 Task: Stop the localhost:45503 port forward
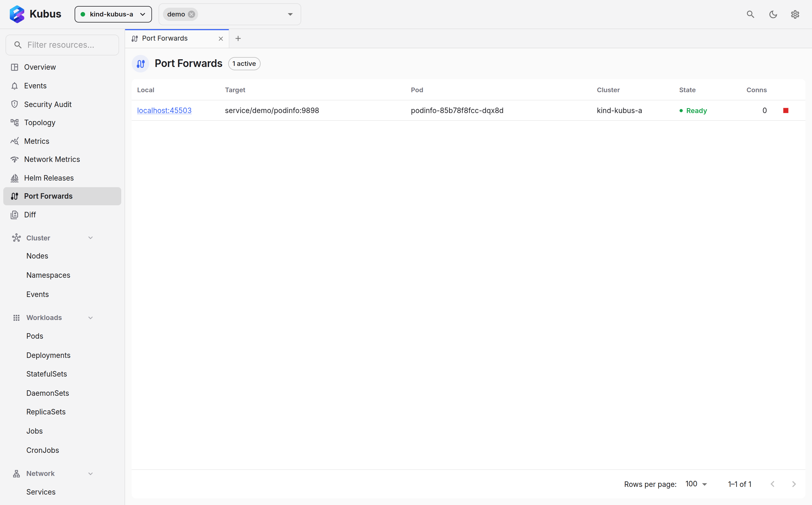click(786, 111)
